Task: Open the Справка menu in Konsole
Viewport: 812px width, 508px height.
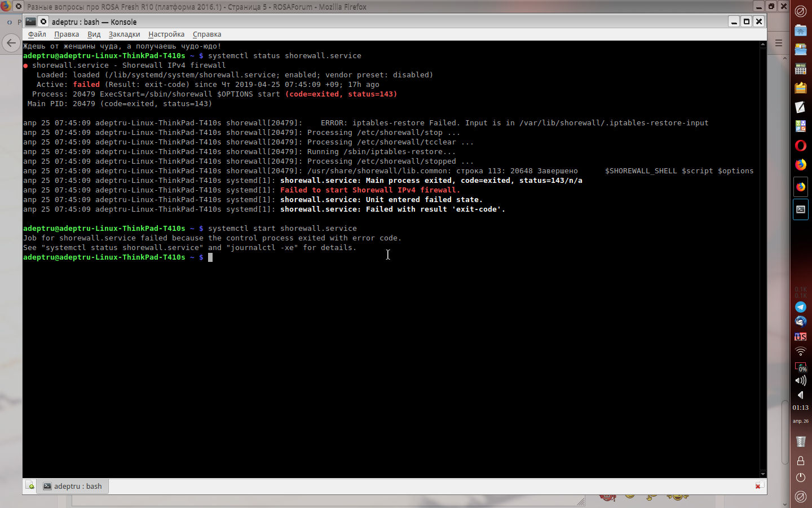Action: [207, 34]
